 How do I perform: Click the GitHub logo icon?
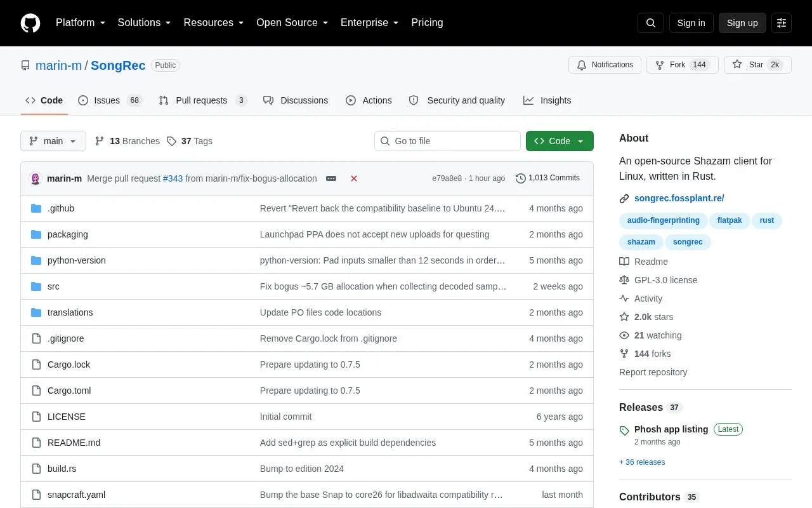[30, 23]
